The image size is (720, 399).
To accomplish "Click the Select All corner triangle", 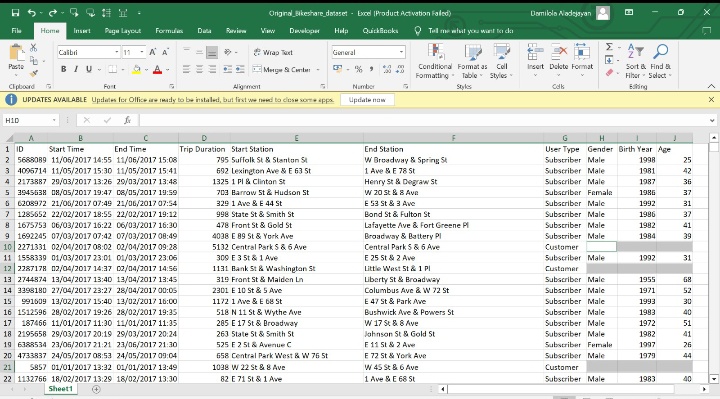I will (8, 138).
